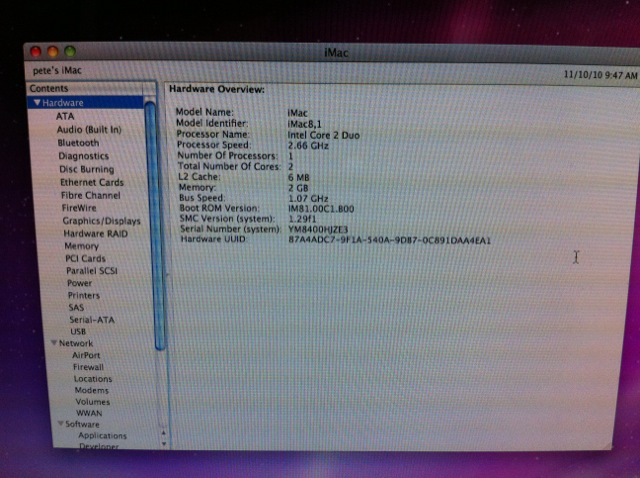Select Printers entry
640x478 pixels.
[x=84, y=295]
